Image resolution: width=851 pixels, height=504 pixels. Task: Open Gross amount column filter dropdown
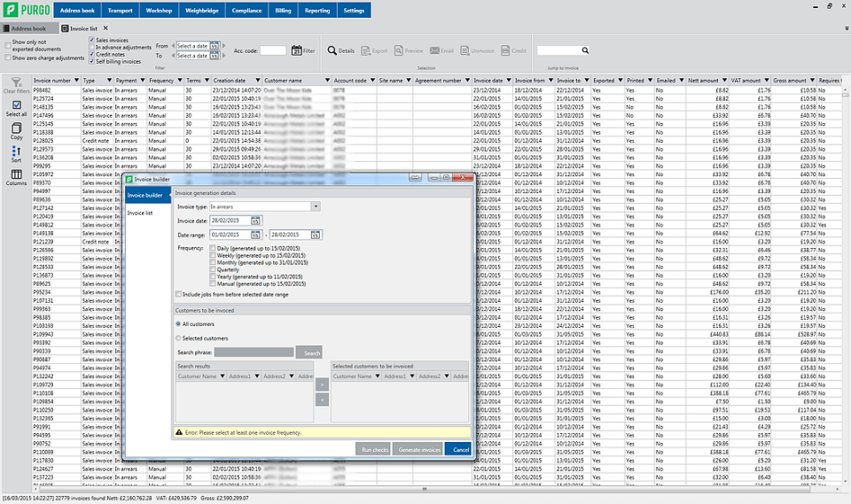pos(813,81)
